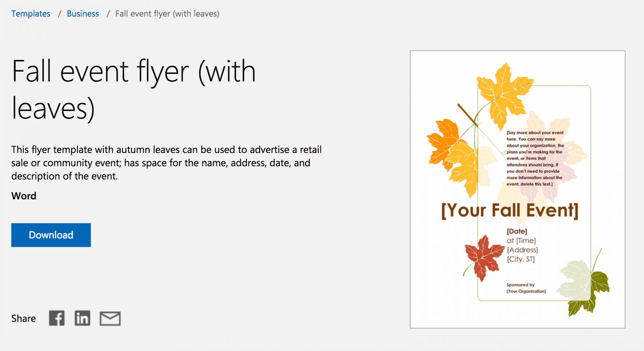The width and height of the screenshot is (644, 351).
Task: Share this template on Facebook
Action: click(x=57, y=318)
